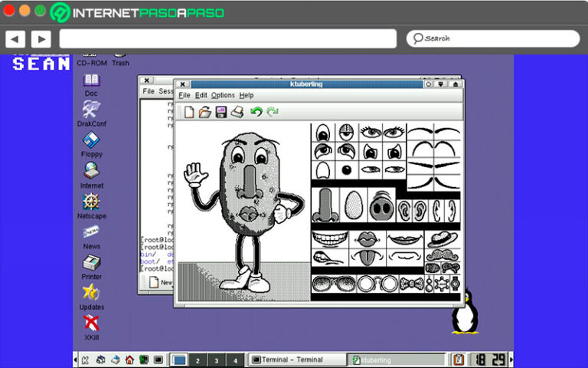The height and width of the screenshot is (368, 588).
Task: Undo last action with green arrow
Action: [x=256, y=112]
